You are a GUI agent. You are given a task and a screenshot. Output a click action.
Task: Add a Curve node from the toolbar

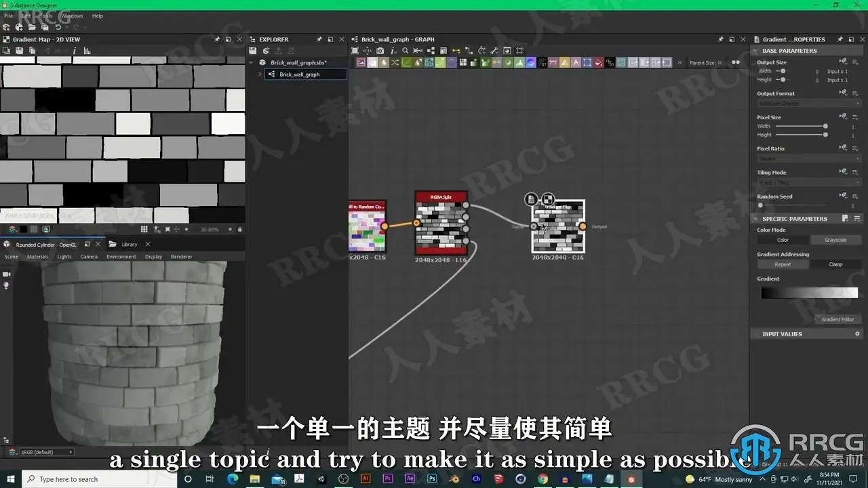tap(406, 62)
